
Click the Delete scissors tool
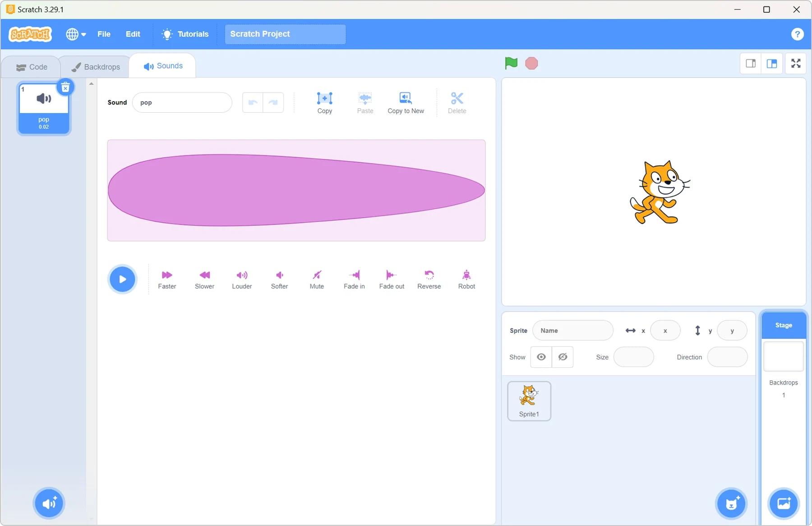click(457, 103)
